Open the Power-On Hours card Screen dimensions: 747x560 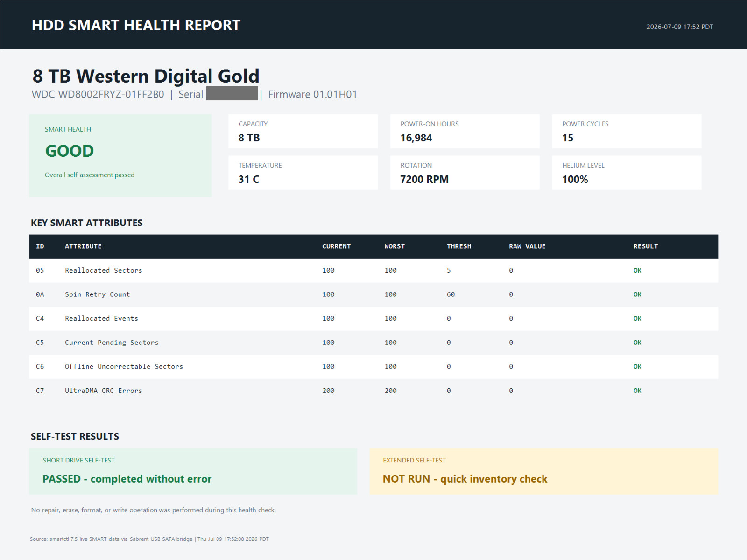465,131
